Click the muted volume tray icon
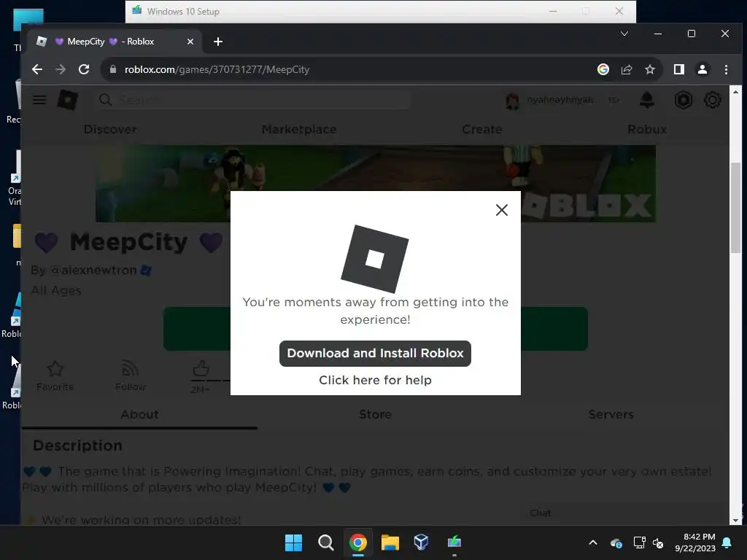Image resolution: width=747 pixels, height=560 pixels. pos(658,543)
